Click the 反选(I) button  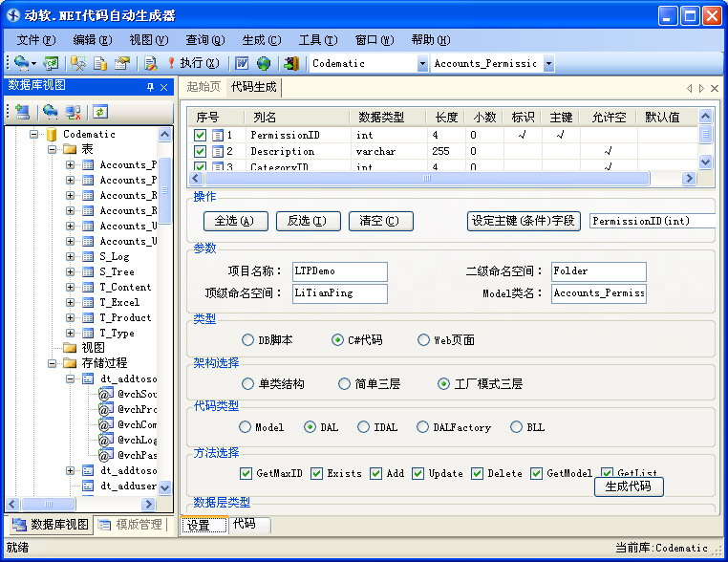tap(308, 221)
